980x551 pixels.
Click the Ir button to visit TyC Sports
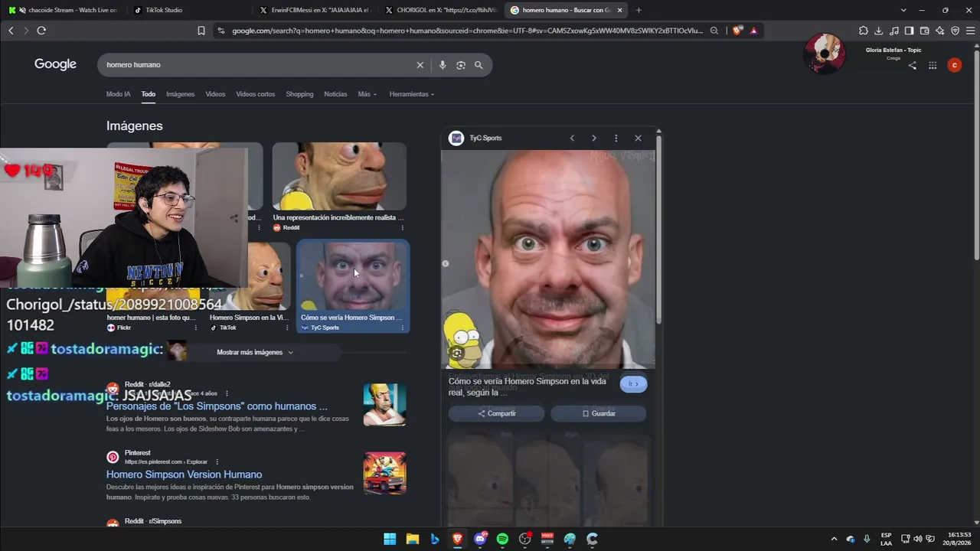click(633, 383)
